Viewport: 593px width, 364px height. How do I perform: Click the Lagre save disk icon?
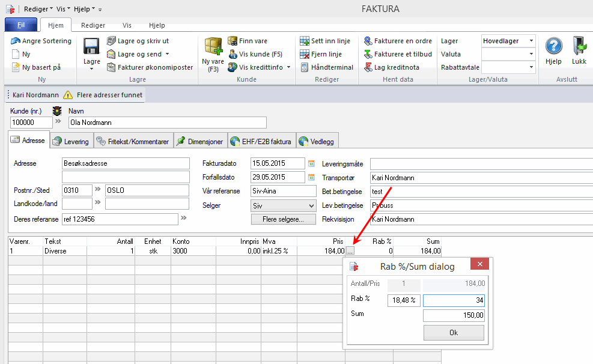91,47
